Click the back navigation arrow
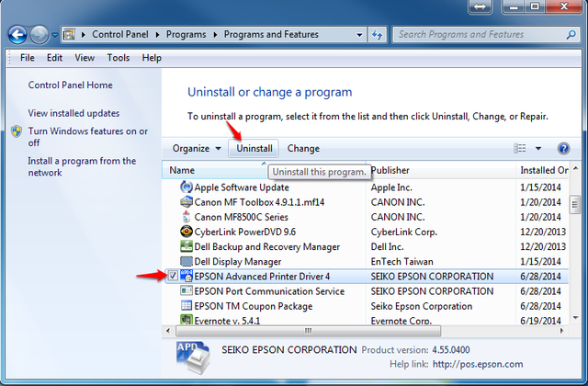The height and width of the screenshot is (386, 588). (x=16, y=35)
